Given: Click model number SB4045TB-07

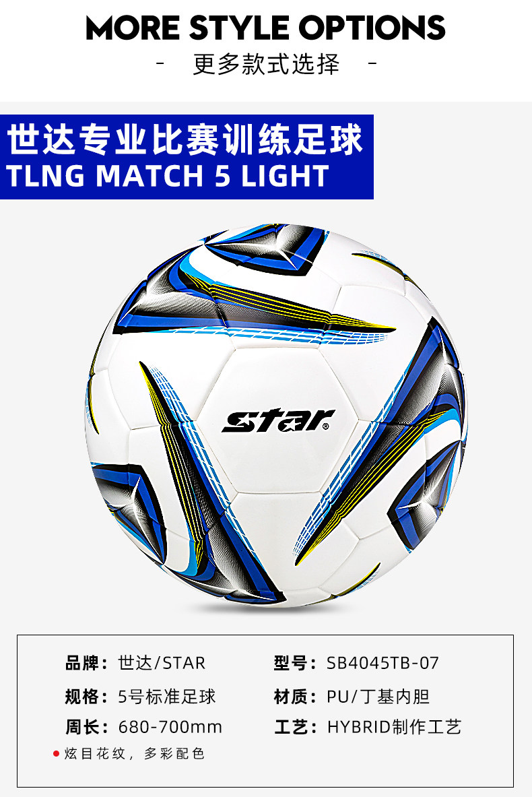Looking at the screenshot, I should click(382, 663).
